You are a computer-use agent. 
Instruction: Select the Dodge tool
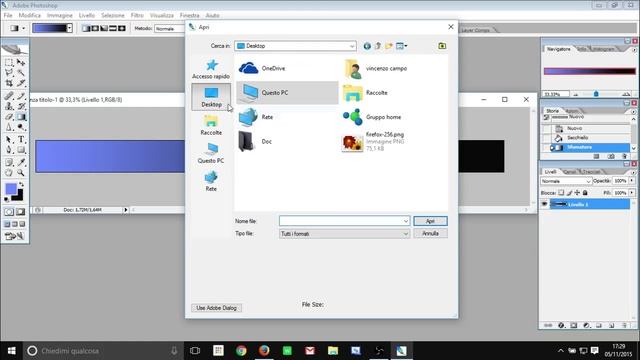pos(21,127)
